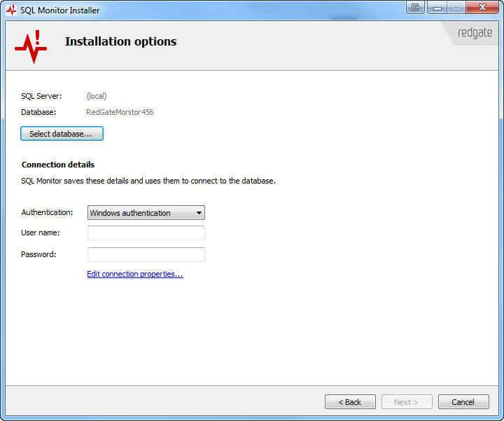Click the arrow on the Windows authentication combo box
The width and height of the screenshot is (504, 421).
coord(199,213)
